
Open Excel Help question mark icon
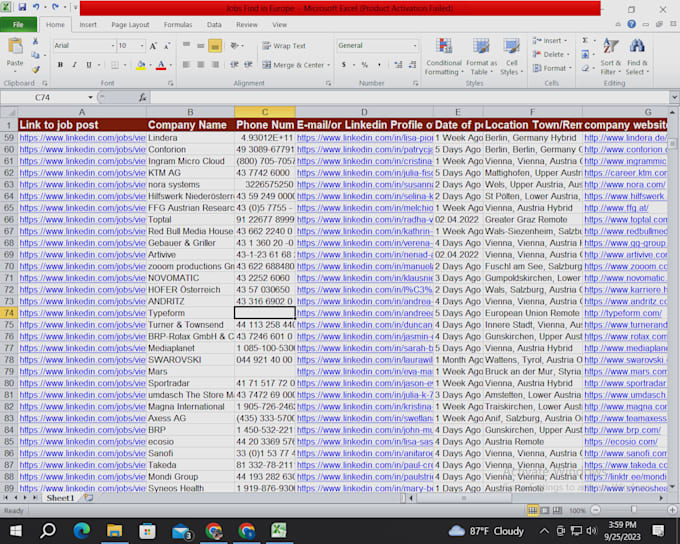(631, 24)
